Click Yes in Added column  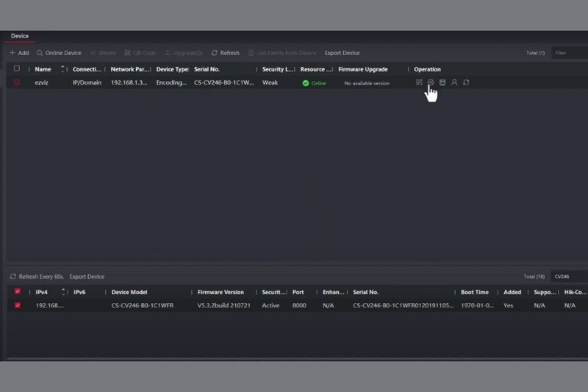pos(508,305)
